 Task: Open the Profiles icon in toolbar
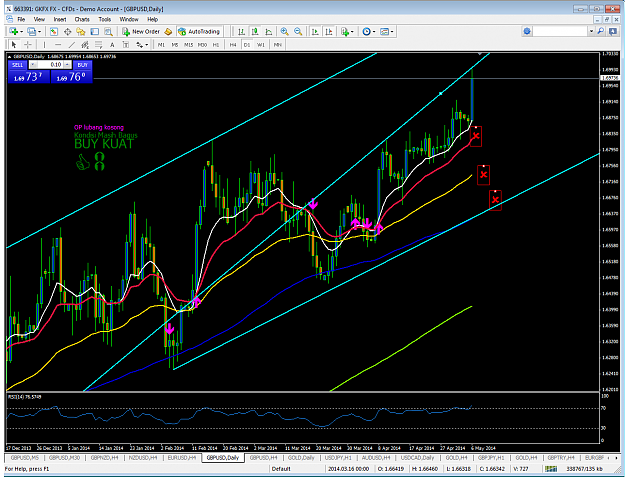point(31,31)
